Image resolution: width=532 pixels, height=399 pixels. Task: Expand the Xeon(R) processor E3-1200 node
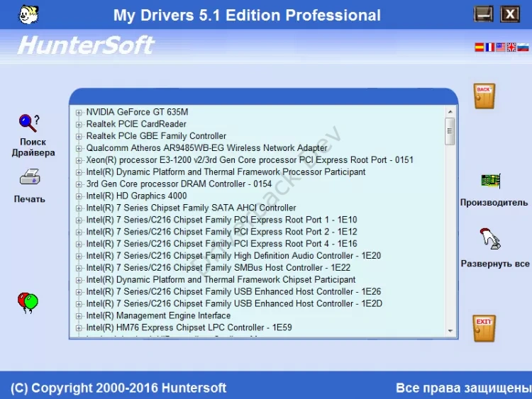click(x=79, y=160)
